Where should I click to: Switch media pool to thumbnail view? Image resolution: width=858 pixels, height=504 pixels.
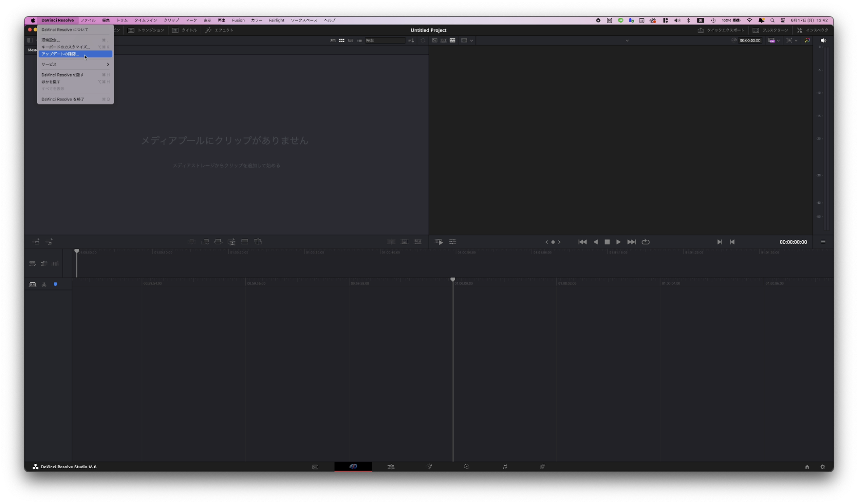coord(341,40)
